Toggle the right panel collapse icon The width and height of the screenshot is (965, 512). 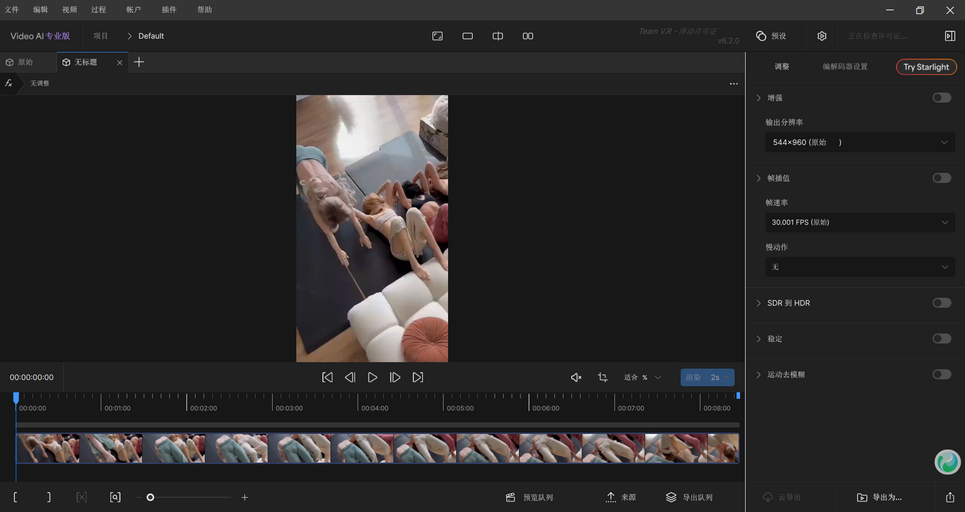(950, 36)
